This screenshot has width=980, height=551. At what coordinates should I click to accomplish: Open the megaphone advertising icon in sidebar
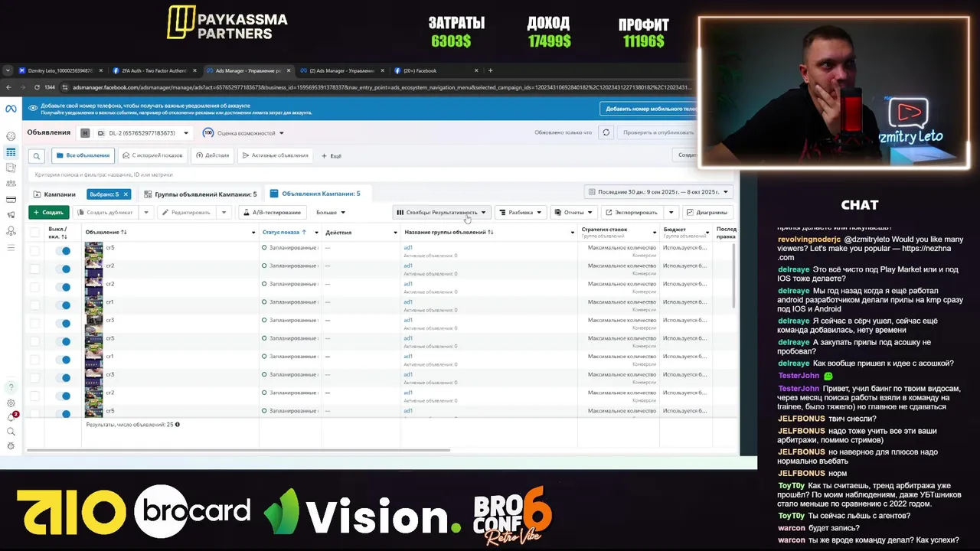[x=11, y=215]
